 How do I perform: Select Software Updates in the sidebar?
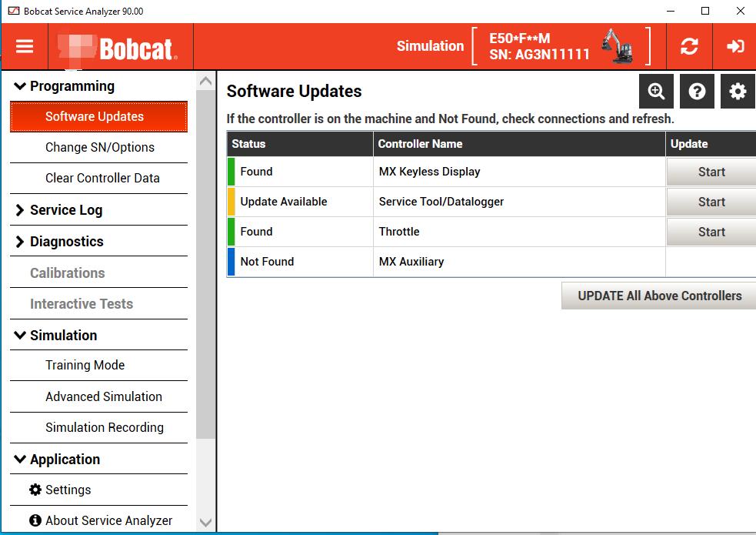[99, 116]
